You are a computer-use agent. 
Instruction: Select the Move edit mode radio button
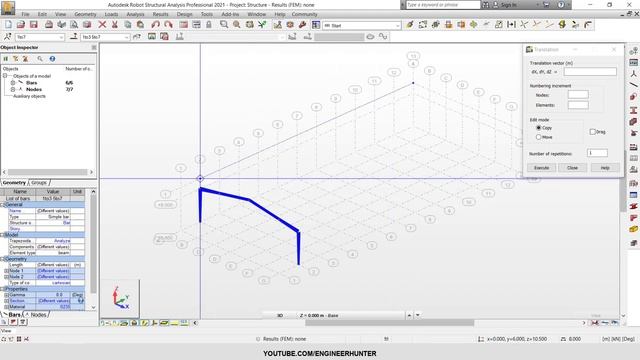click(x=538, y=137)
